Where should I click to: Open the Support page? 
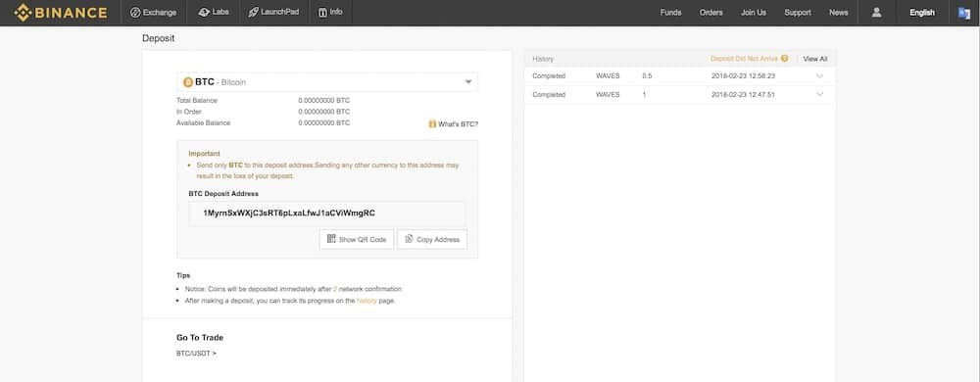pyautogui.click(x=798, y=13)
